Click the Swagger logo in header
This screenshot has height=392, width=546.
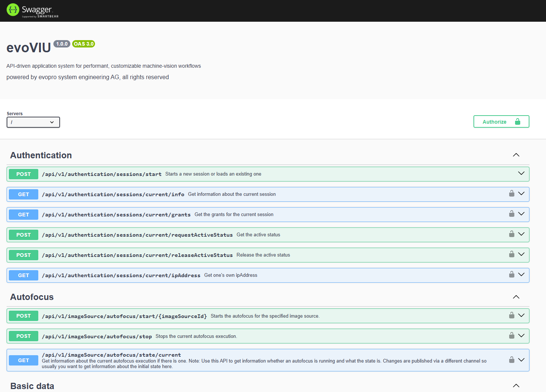pos(32,10)
